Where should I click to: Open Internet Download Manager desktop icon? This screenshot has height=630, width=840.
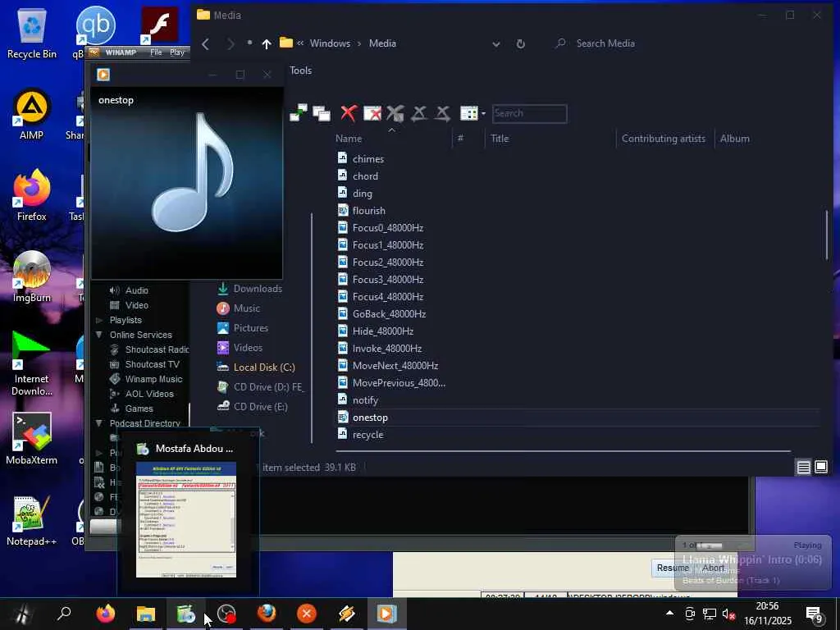tap(32, 364)
